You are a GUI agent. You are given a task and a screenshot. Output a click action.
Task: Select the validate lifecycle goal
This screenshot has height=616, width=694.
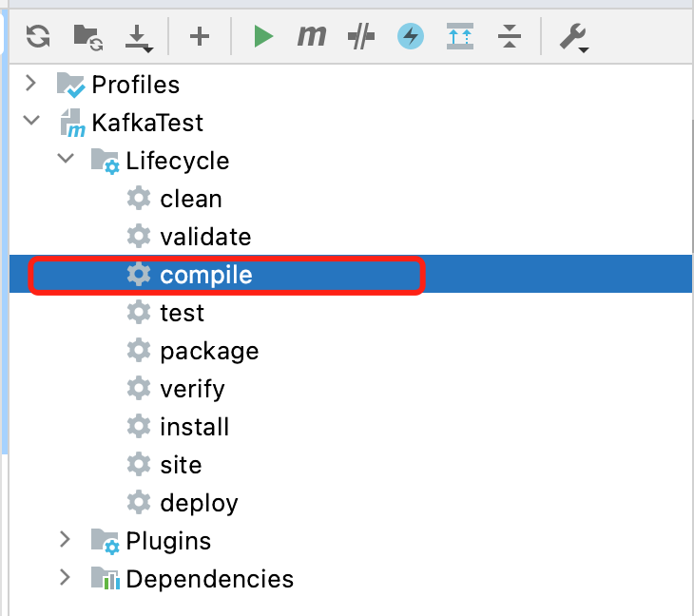click(x=205, y=237)
